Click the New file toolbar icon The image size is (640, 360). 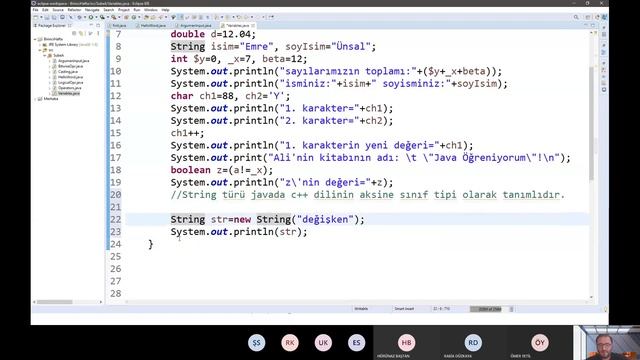36,17
